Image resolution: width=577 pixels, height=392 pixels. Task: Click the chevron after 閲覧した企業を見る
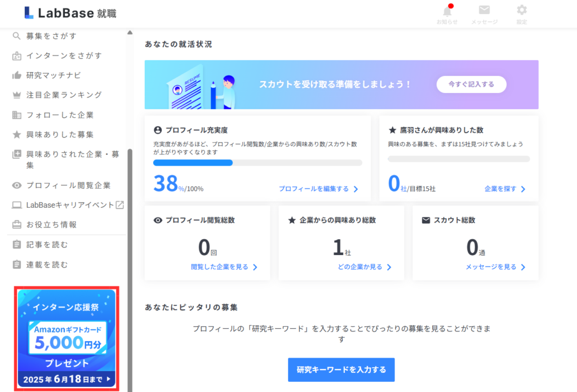pyautogui.click(x=255, y=268)
